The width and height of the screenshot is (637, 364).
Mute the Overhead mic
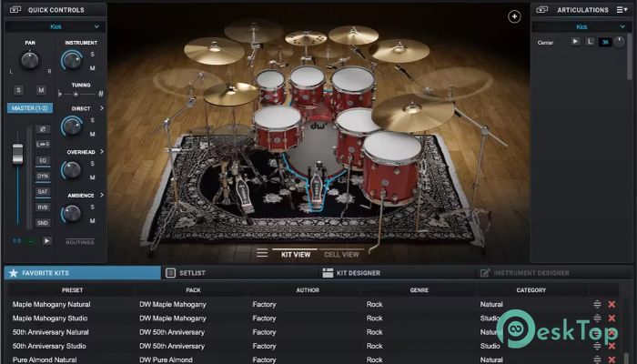coord(93,177)
